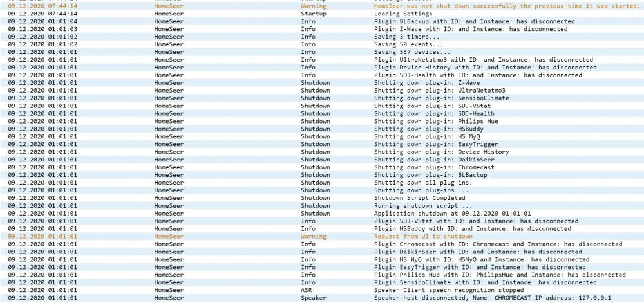Click "Shutting down plug-in: DaikinSeer" message
644x303 pixels.
point(433,160)
